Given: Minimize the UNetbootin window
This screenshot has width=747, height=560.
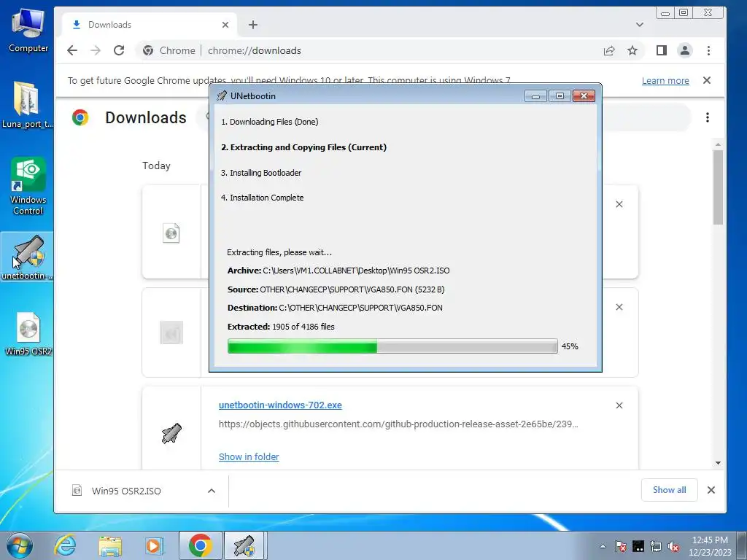Looking at the screenshot, I should (x=535, y=96).
